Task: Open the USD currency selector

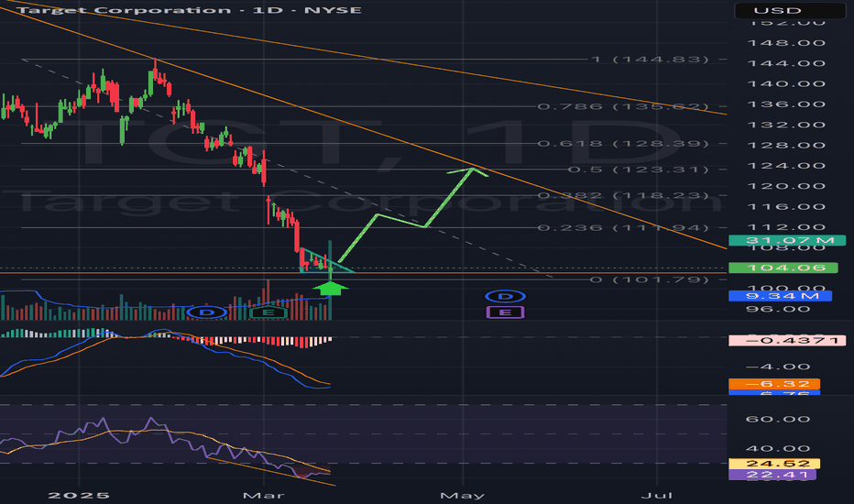Action: click(789, 10)
